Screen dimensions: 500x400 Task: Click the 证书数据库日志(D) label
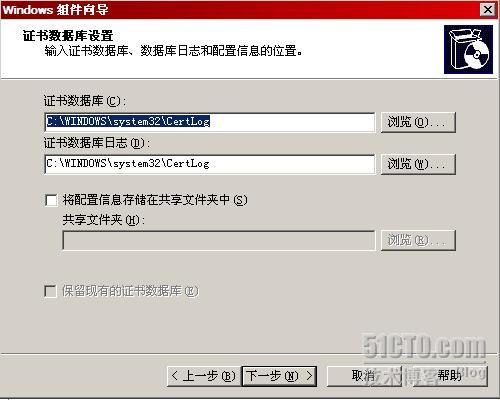97,143
